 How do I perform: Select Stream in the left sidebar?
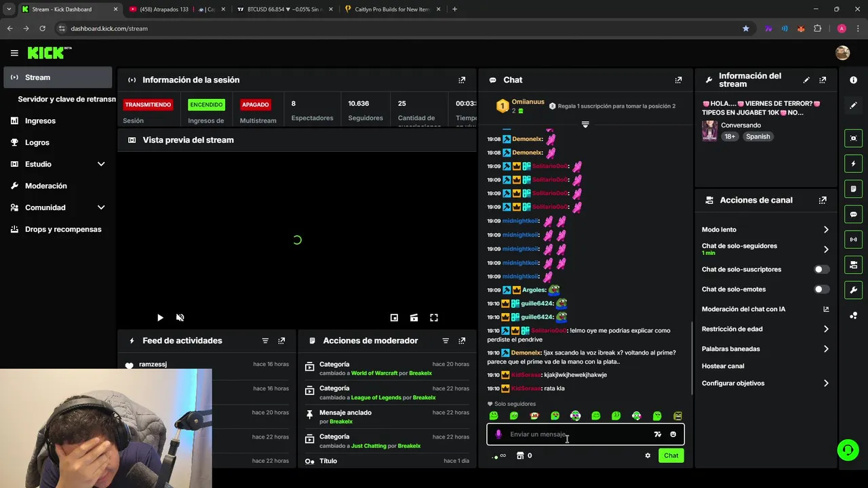click(58, 77)
